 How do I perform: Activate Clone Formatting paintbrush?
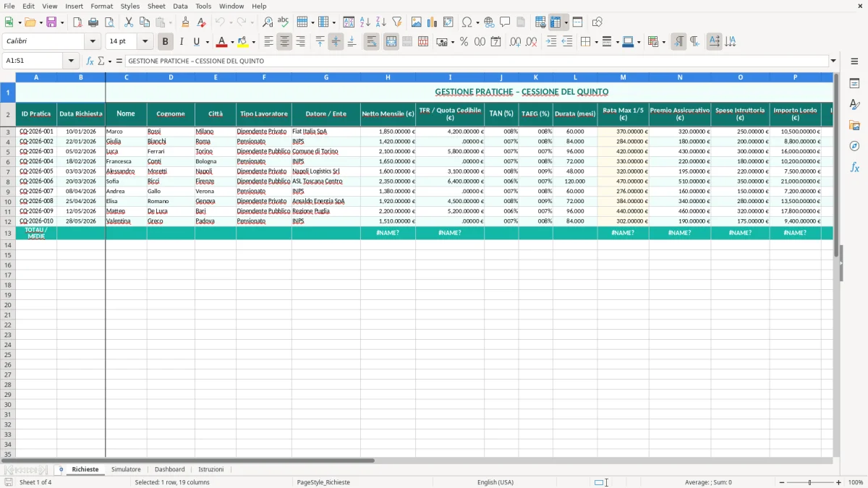pos(186,22)
